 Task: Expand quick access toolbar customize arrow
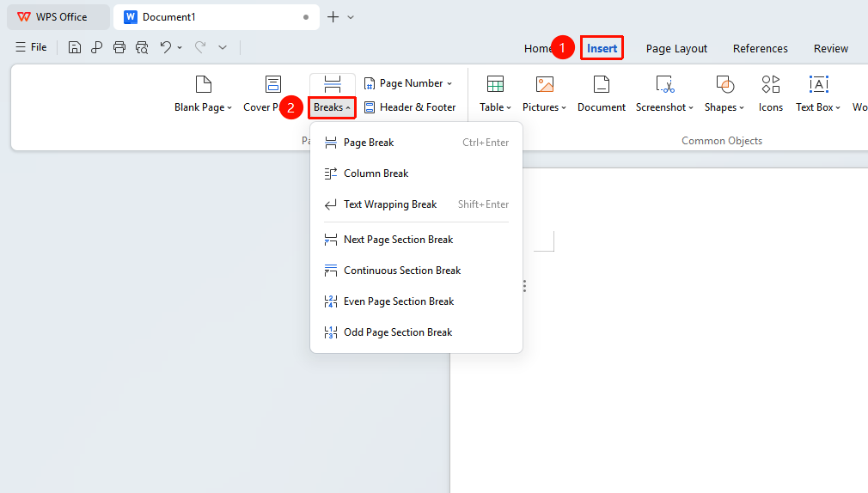223,47
